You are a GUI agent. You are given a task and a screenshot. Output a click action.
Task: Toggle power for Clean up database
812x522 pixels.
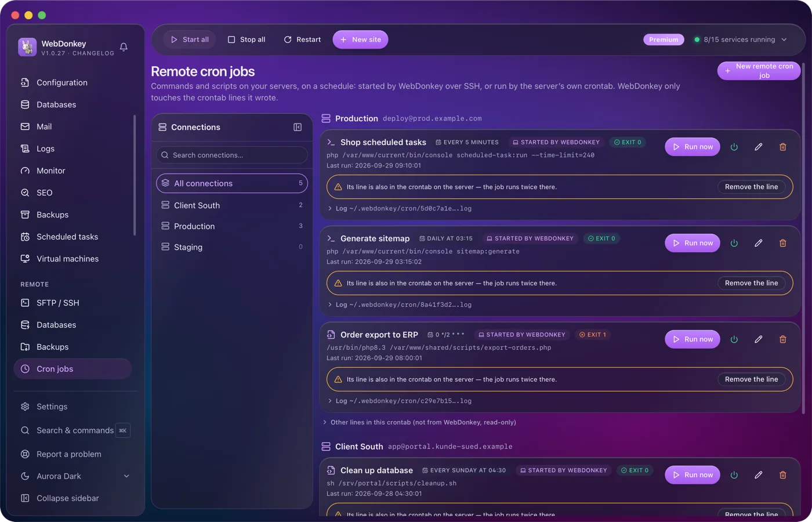coord(734,475)
